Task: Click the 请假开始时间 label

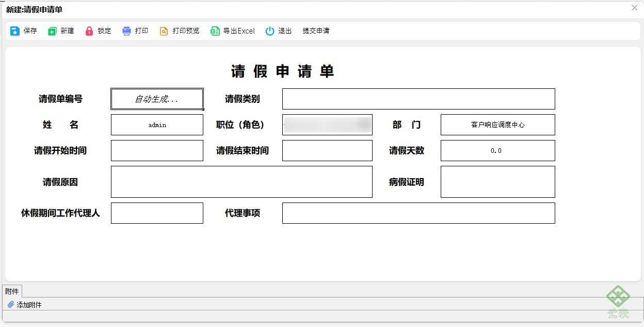Action: point(60,150)
